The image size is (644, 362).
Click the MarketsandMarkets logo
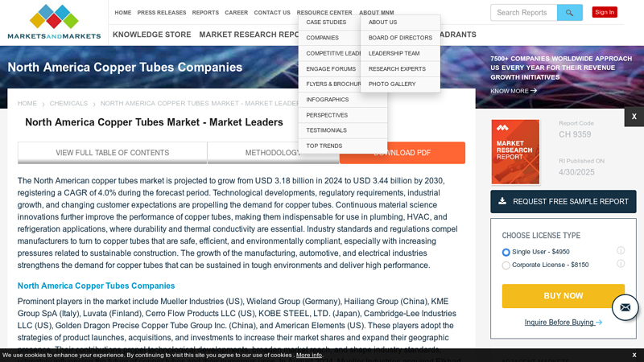[x=54, y=23]
